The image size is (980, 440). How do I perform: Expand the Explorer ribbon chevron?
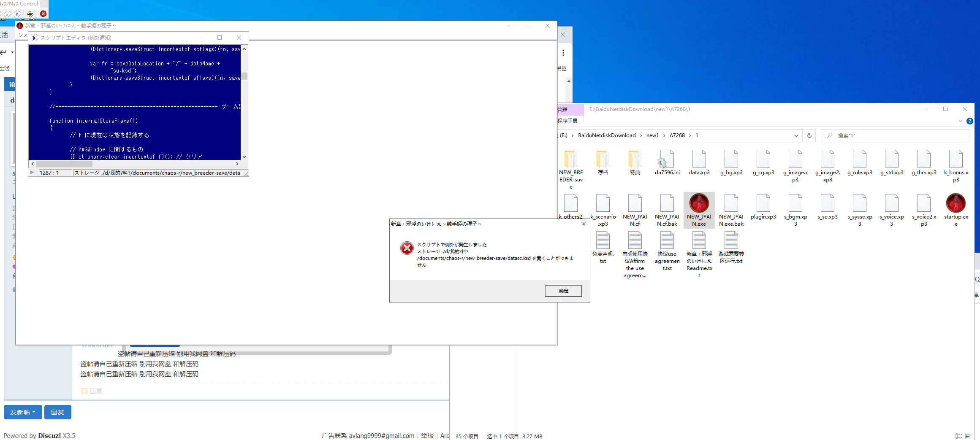(x=960, y=121)
